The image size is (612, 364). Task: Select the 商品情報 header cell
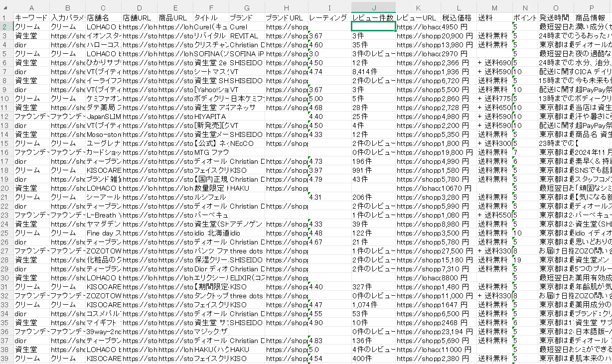click(592, 18)
